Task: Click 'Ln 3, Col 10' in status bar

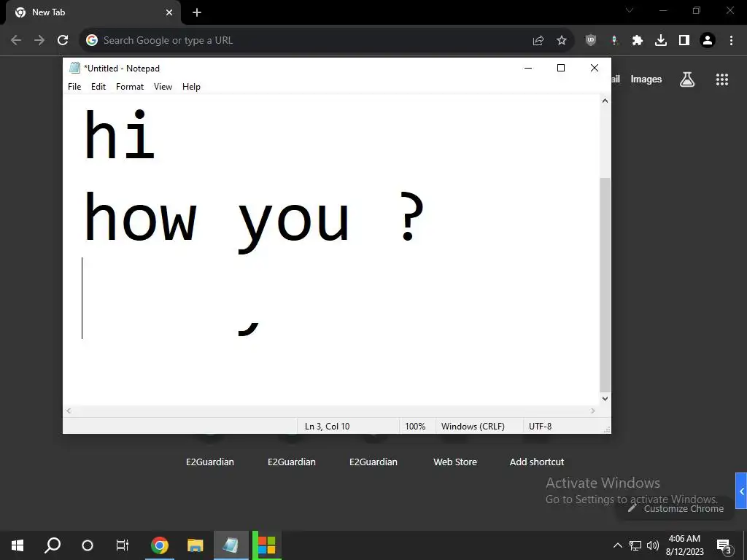Action: pos(328,426)
